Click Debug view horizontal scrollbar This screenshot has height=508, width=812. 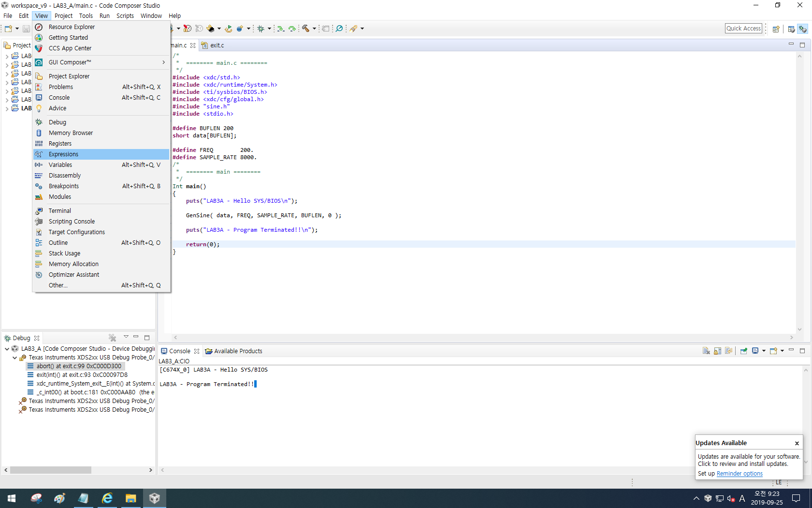pos(51,470)
